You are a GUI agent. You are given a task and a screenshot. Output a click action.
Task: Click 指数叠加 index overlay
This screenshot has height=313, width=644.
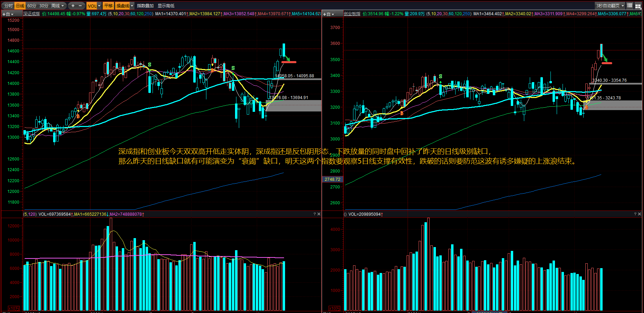(x=145, y=6)
